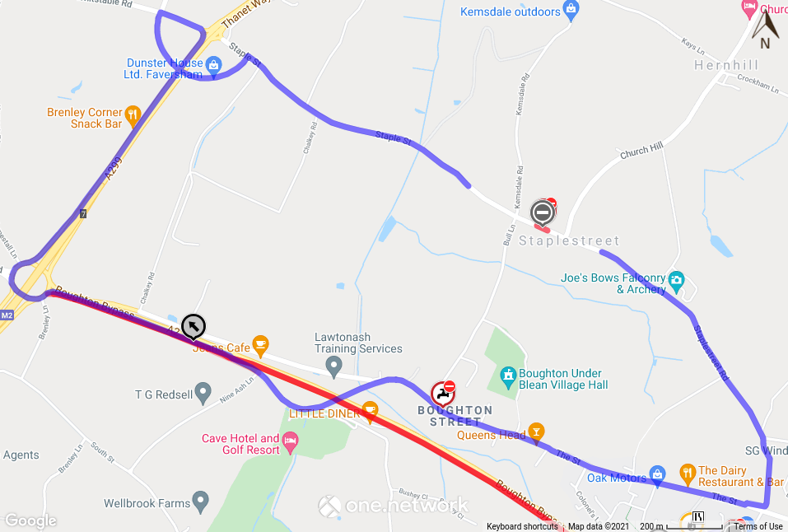
Task: Select the Cave Hotel and Golf Resort pin
Action: [290, 444]
